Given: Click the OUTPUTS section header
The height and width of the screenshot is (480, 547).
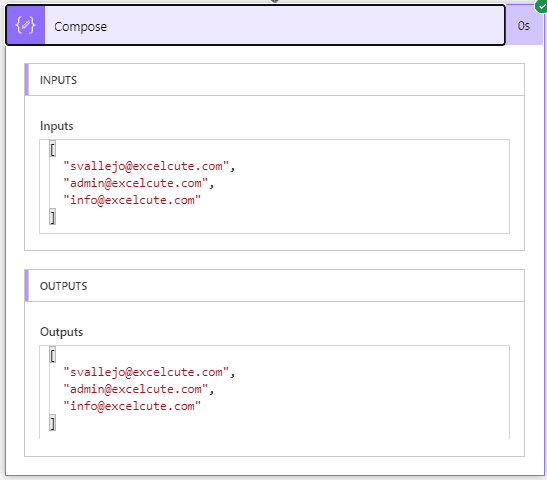Looking at the screenshot, I should pos(275,286).
